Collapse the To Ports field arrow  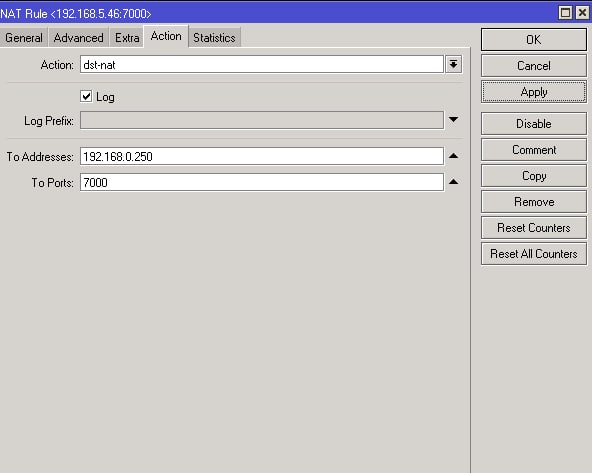tap(453, 182)
